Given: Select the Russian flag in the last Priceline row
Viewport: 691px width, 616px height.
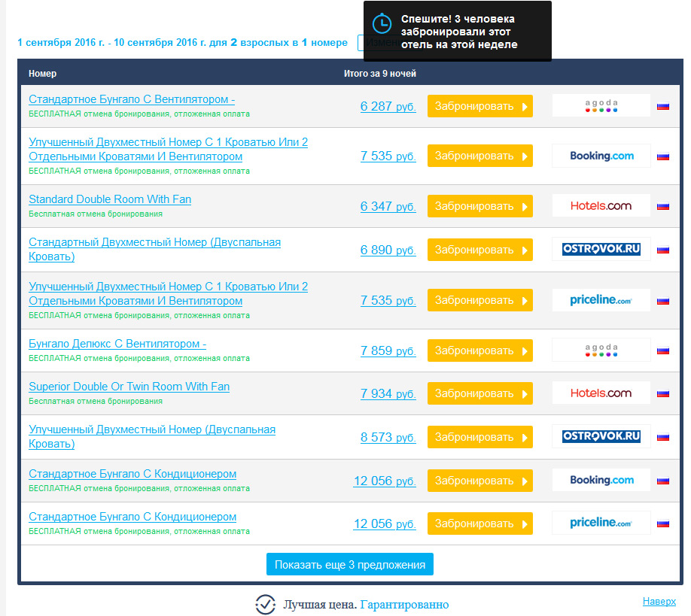Looking at the screenshot, I should (x=663, y=523).
